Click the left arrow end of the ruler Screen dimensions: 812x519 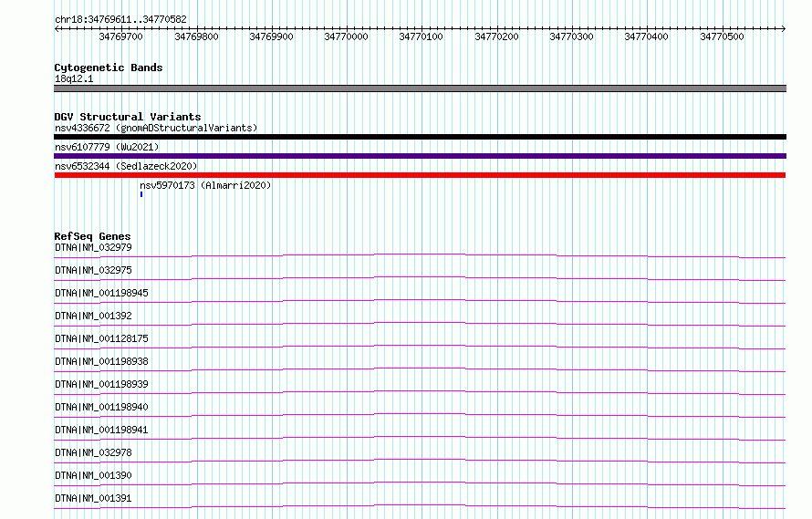coord(57,29)
